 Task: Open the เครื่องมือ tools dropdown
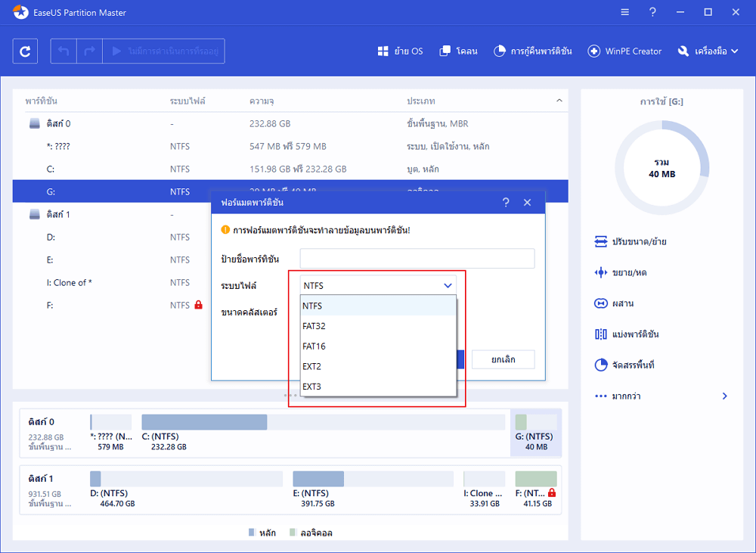708,51
